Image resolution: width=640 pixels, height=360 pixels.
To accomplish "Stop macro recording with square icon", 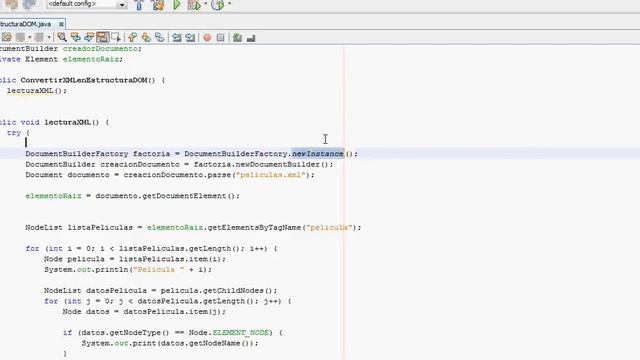I will coord(220,38).
